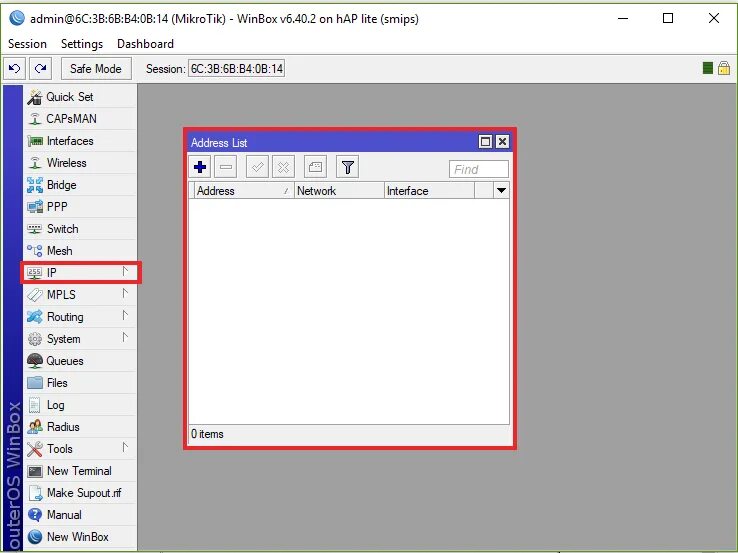Maximize the Address List window

pos(485,142)
